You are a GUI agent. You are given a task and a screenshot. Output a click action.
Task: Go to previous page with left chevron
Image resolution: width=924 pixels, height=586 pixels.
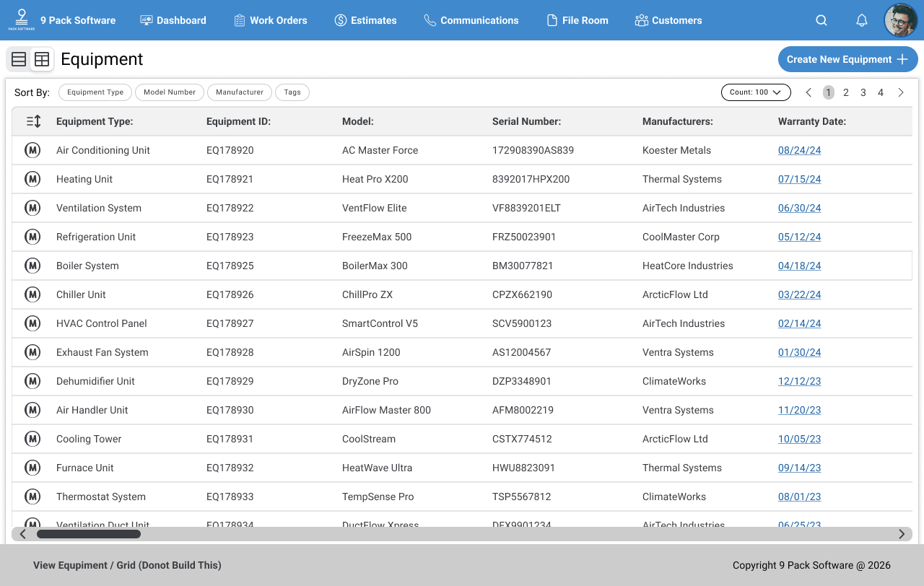pos(808,92)
